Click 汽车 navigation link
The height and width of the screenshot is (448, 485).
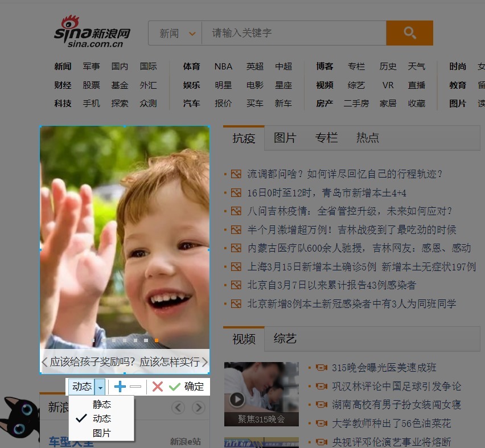[x=191, y=104]
